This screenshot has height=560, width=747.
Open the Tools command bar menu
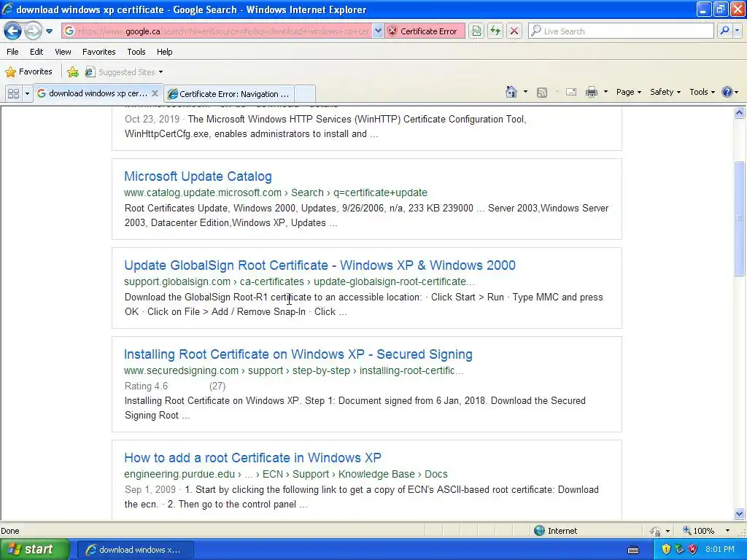click(703, 92)
